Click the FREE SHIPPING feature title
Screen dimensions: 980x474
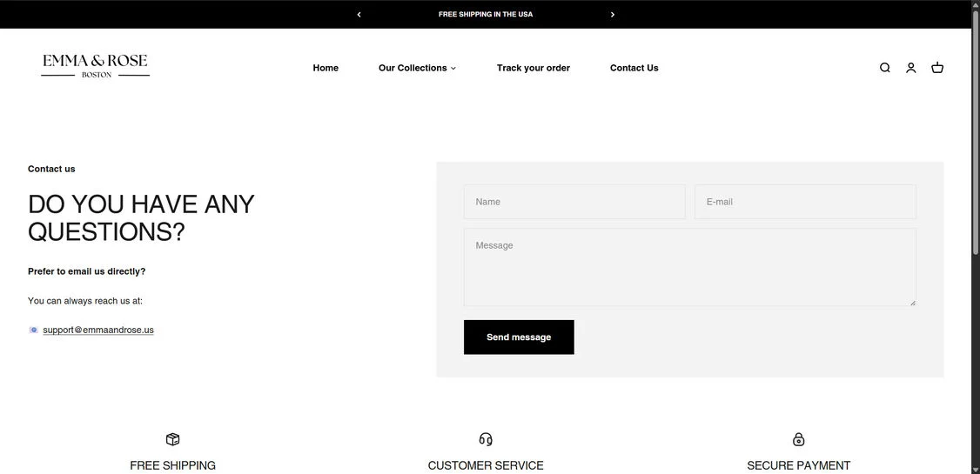[172, 465]
